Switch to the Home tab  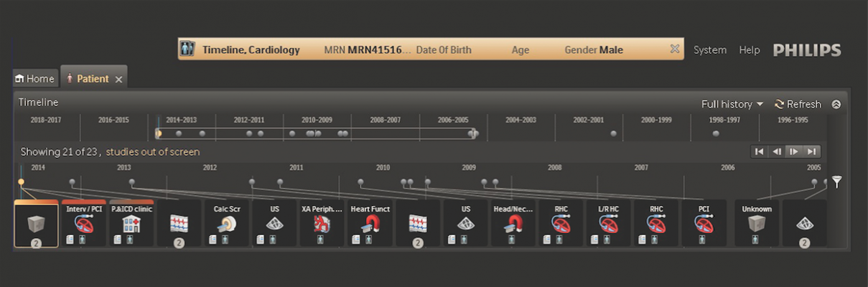pos(34,79)
